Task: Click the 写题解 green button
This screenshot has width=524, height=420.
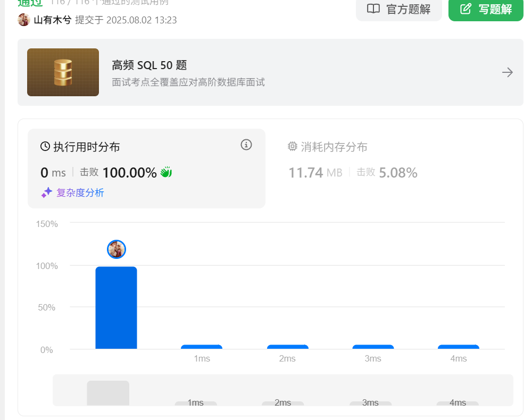Action: click(x=486, y=10)
